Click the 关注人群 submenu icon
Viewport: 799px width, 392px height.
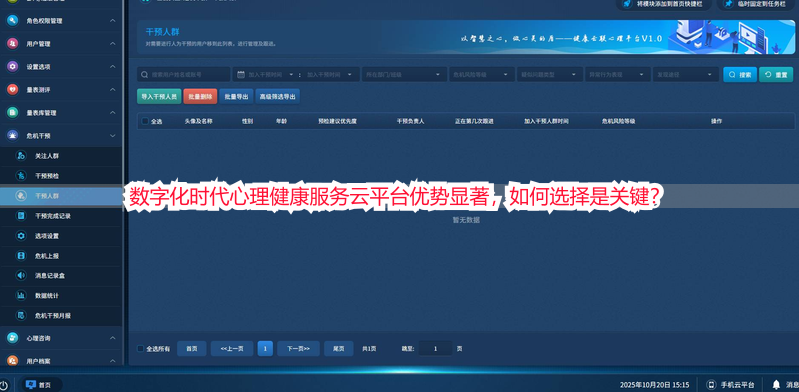pos(21,156)
